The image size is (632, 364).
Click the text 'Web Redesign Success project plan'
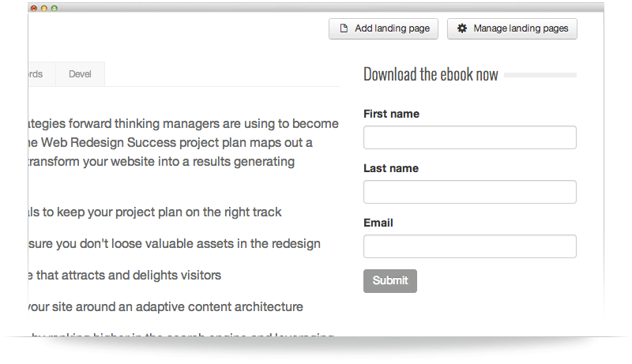click(x=144, y=143)
